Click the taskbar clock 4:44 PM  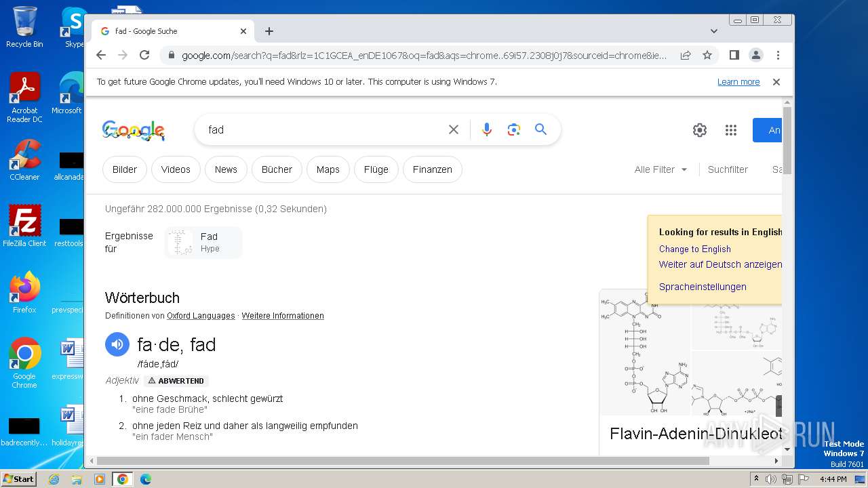click(833, 479)
